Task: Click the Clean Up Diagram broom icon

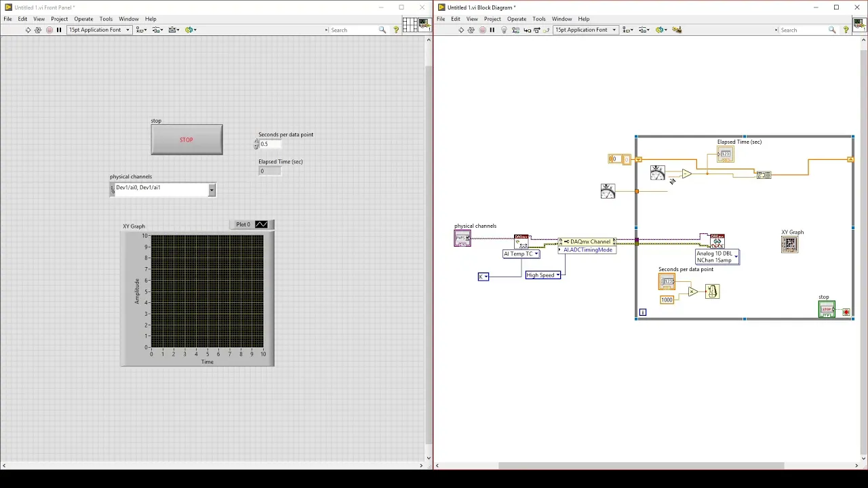Action: click(x=676, y=30)
